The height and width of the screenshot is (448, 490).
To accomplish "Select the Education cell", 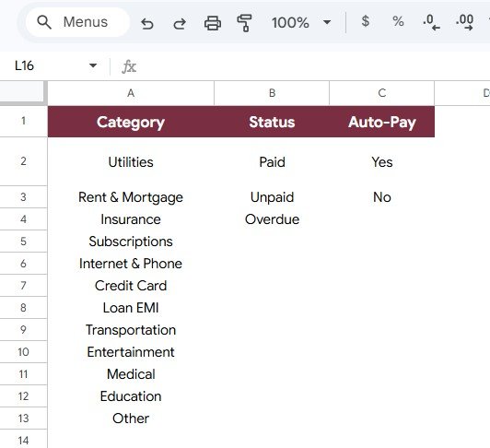I will point(131,396).
